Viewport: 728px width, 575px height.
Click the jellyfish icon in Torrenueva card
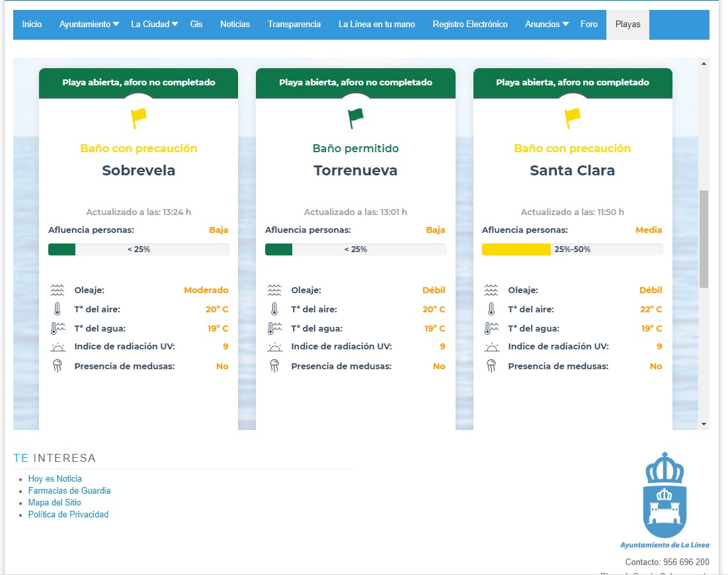click(274, 366)
